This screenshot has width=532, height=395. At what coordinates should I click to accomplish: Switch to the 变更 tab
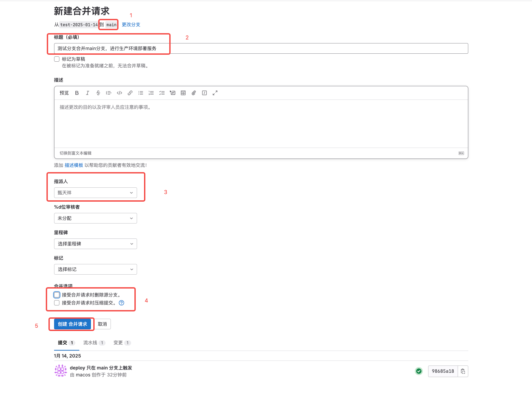[118, 343]
